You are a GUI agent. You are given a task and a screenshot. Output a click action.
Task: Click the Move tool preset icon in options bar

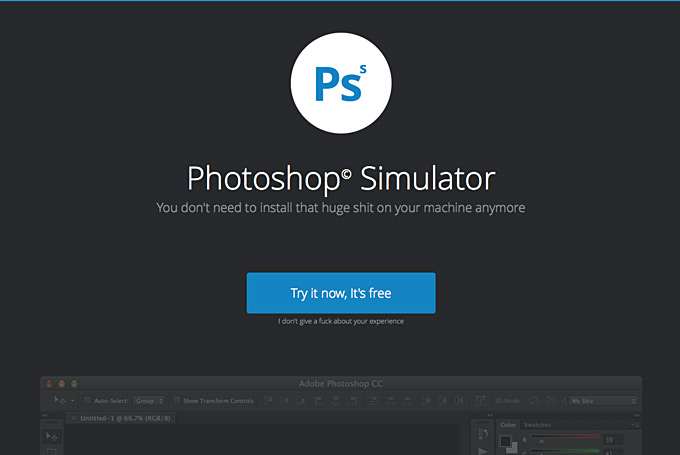point(60,400)
